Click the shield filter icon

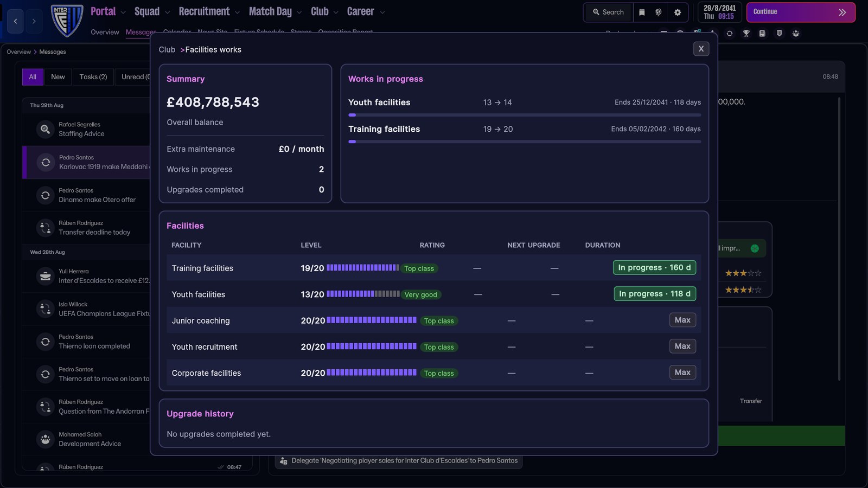coord(779,34)
